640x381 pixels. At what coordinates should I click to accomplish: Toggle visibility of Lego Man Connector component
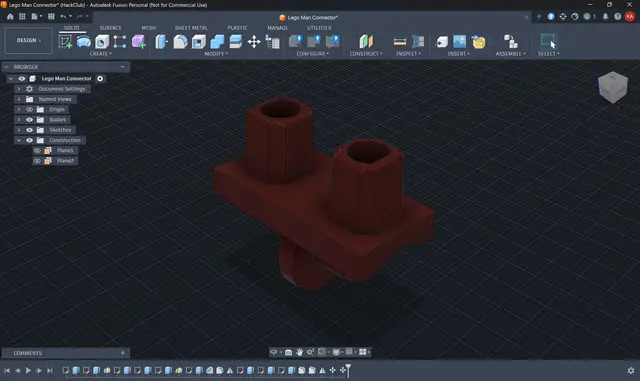point(21,78)
